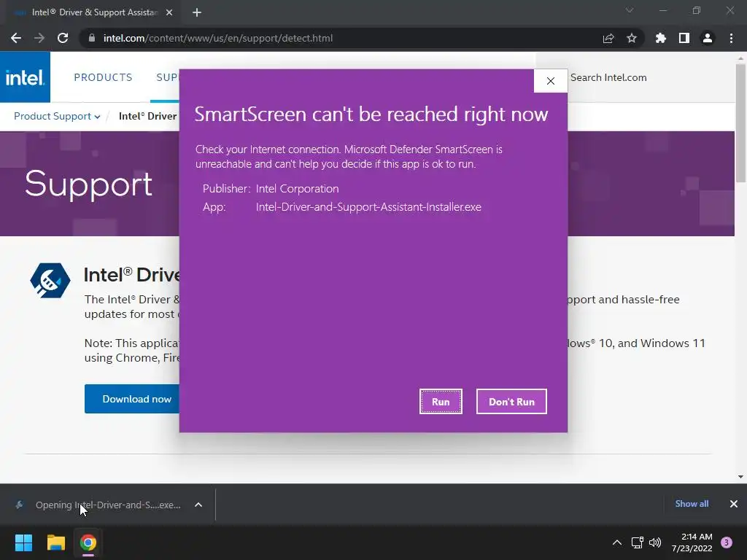Click Show all downloads
This screenshot has width=747, height=560.
pyautogui.click(x=692, y=504)
